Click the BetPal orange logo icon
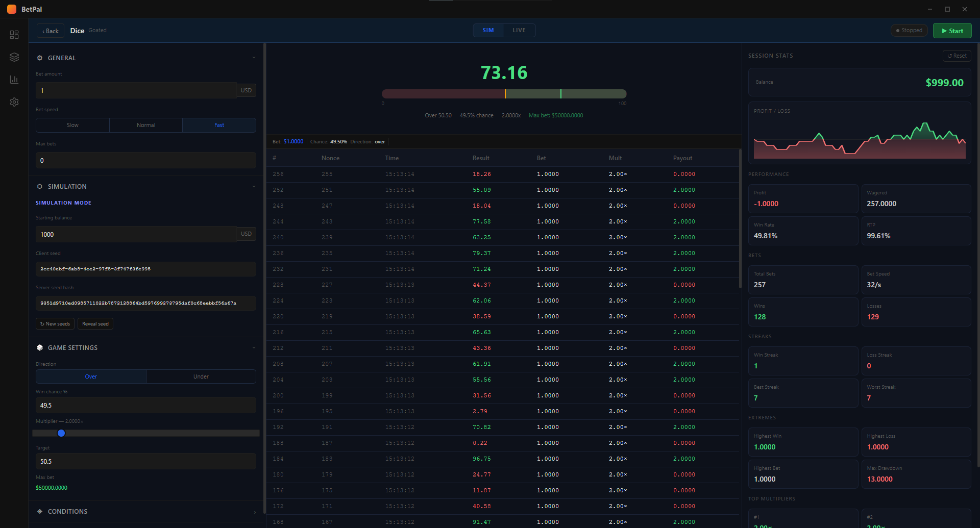980x528 pixels. (x=11, y=9)
